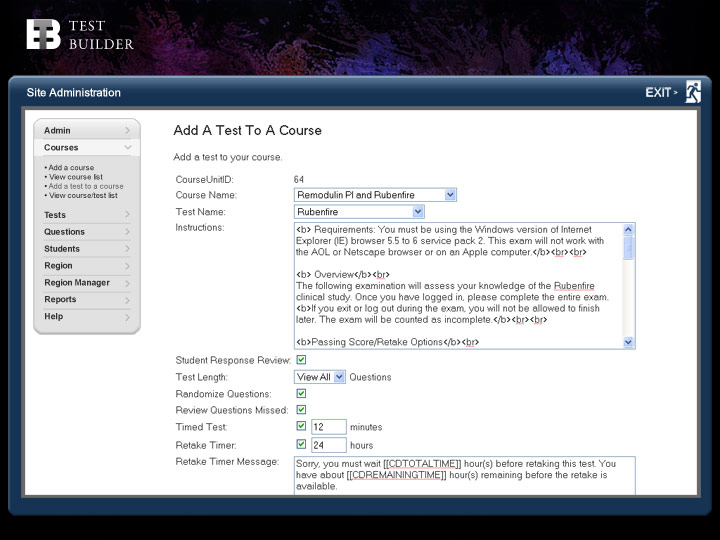Screen dimensions: 720x540
Task: Disable the Timed Test checkbox
Action: (x=301, y=427)
